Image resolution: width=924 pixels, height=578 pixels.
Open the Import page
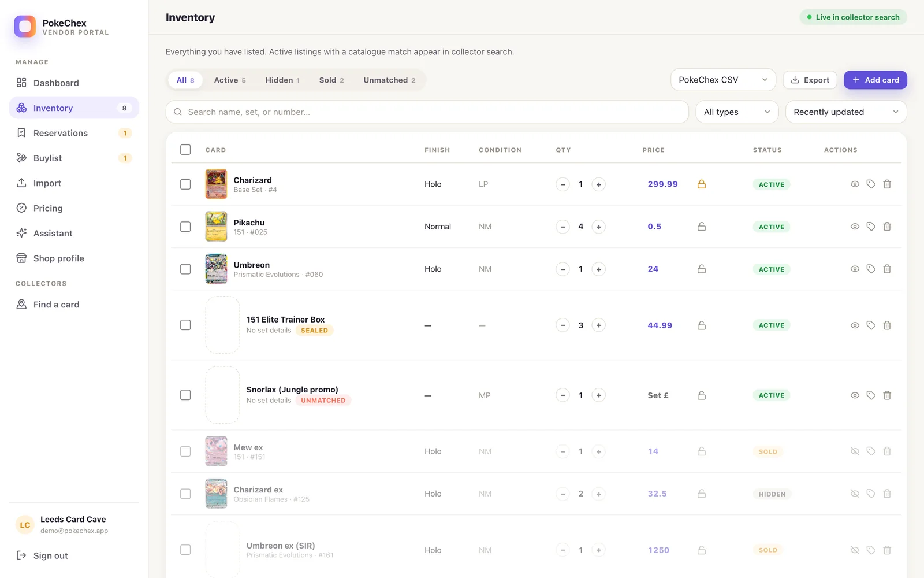point(74,183)
